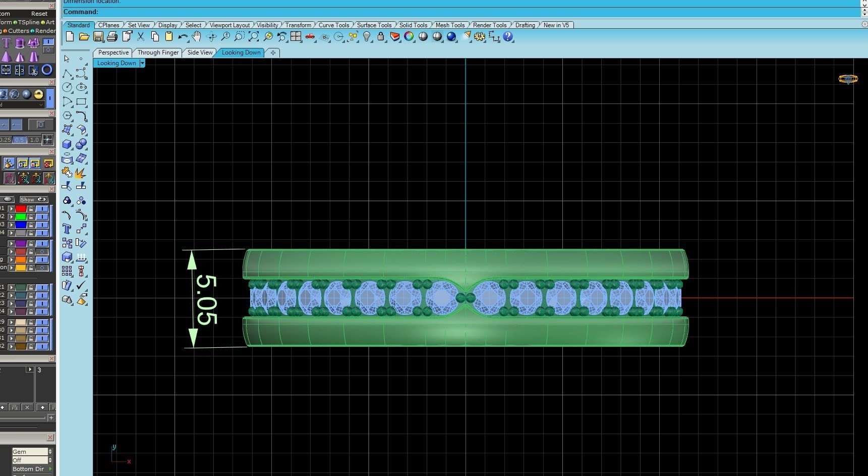Screen dimensions: 868x476
Task: Toggle lock on the purple layer
Action: click(x=31, y=243)
